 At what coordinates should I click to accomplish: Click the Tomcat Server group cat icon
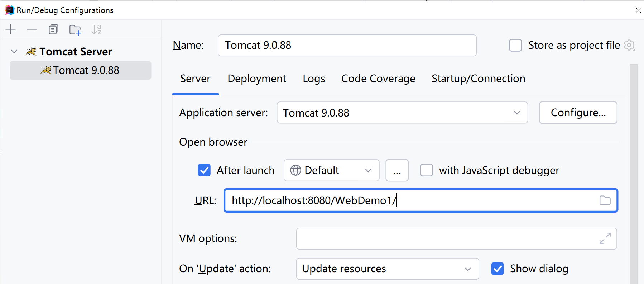[31, 52]
